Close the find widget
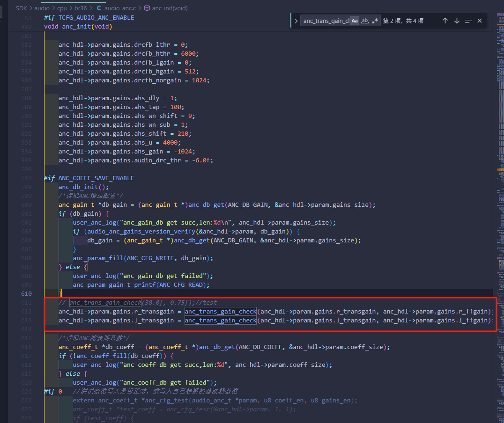Viewport: 504px width, 423px height. pos(480,21)
